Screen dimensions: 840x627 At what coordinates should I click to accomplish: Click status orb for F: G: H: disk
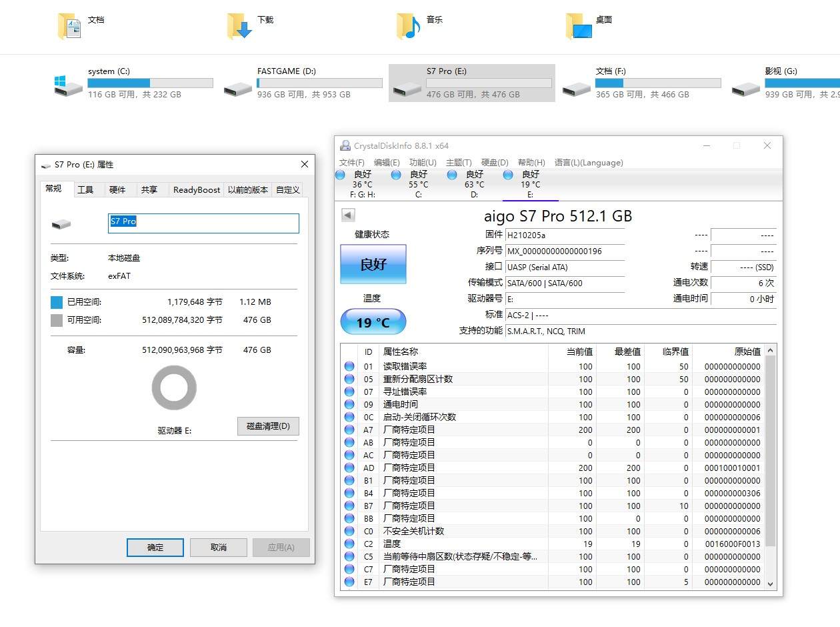(340, 175)
